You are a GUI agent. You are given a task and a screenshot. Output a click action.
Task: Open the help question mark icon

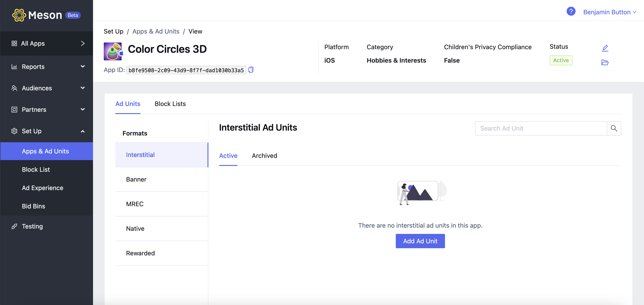point(571,11)
